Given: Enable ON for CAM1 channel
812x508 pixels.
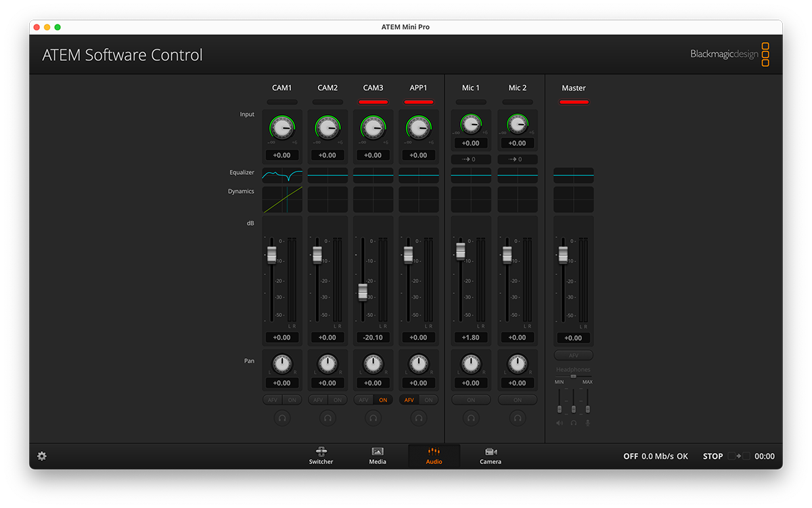Looking at the screenshot, I should [292, 400].
